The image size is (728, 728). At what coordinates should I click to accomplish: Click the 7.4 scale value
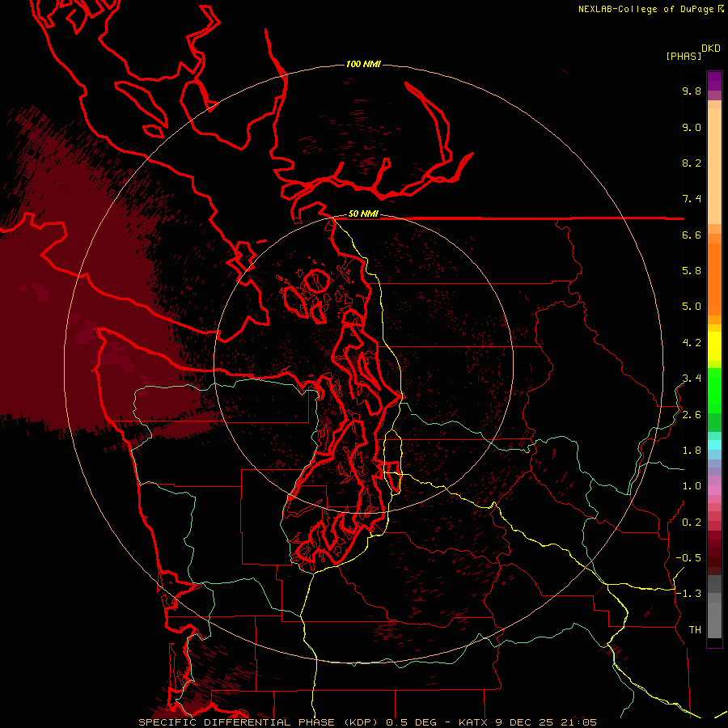pyautogui.click(x=692, y=199)
